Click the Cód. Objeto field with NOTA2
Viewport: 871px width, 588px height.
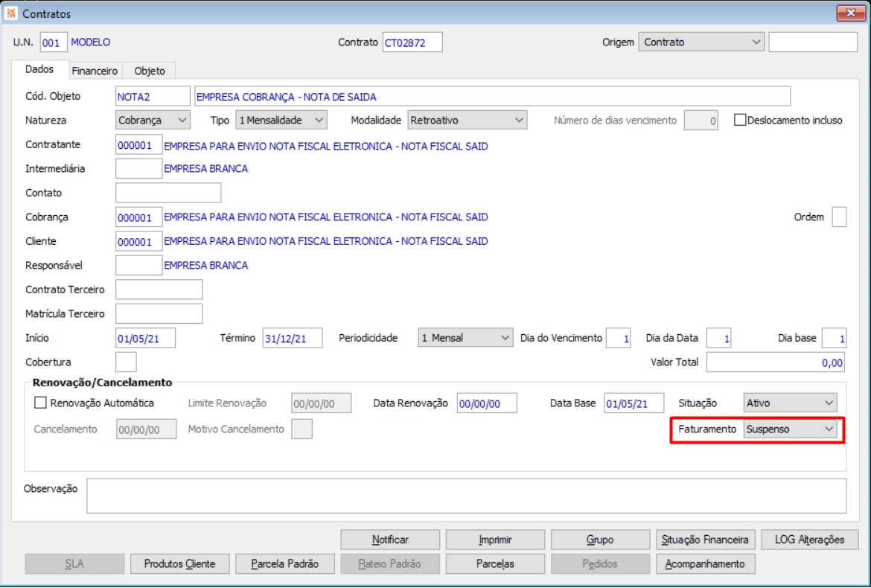(x=153, y=96)
